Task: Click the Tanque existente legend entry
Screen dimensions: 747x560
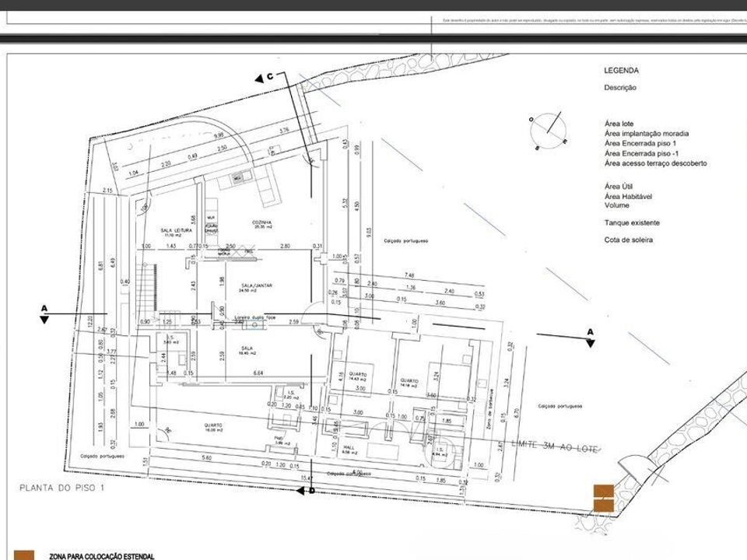Action: [632, 223]
